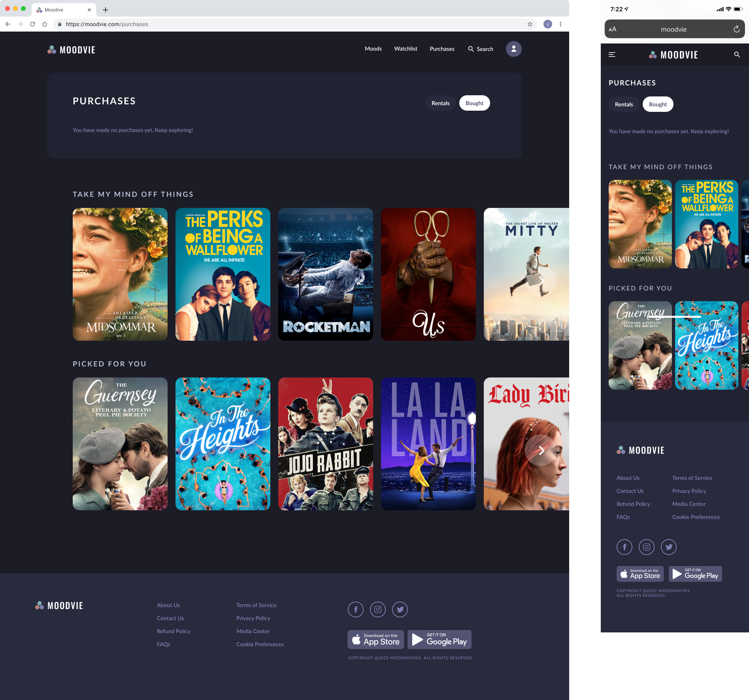Open the Jojo Rabbit poster
Screen dimensions: 749x700
tap(326, 444)
